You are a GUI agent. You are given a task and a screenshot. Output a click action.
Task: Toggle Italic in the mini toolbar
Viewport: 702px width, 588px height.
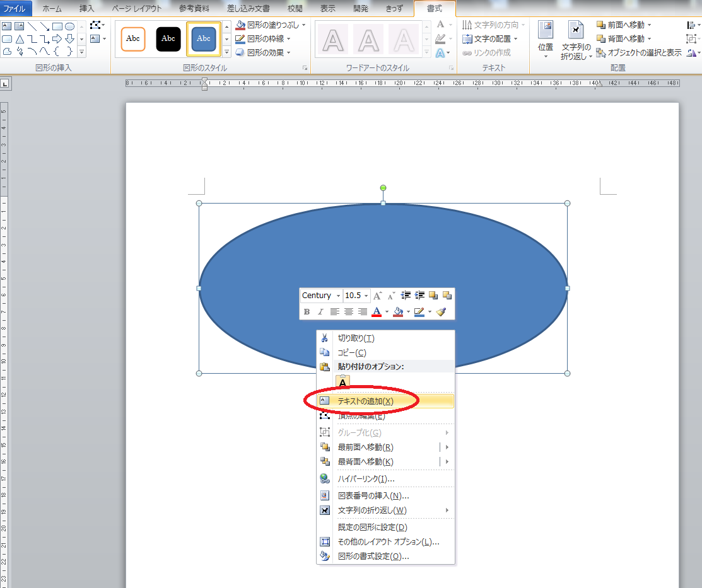[x=320, y=312]
